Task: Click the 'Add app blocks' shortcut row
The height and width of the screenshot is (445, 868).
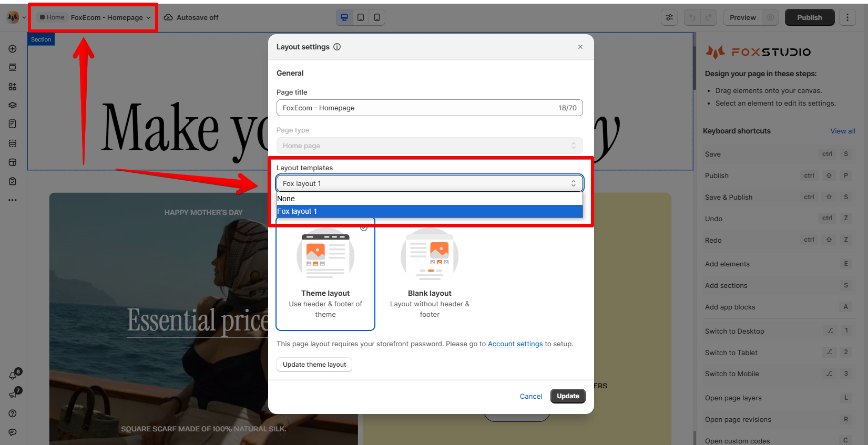Action: [x=779, y=307]
